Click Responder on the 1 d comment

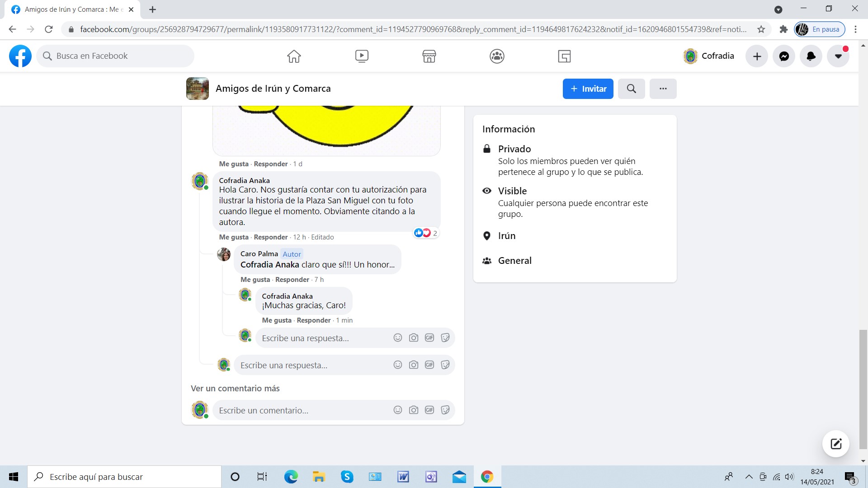point(271,164)
